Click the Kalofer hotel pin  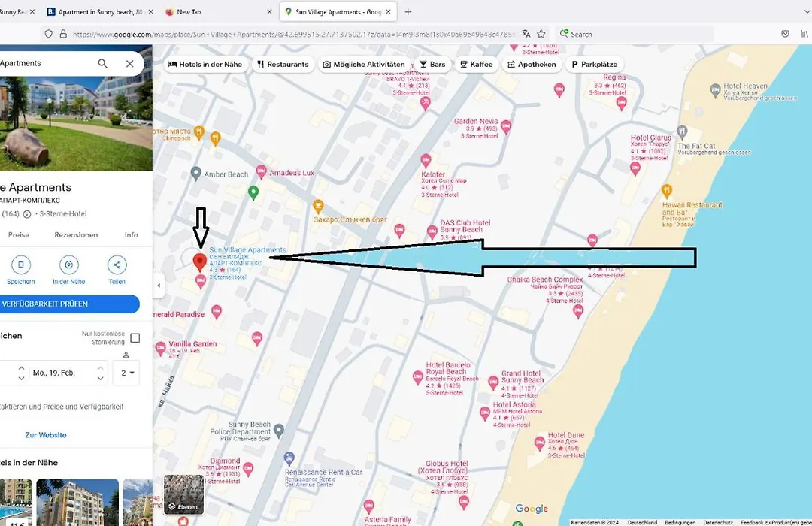point(426,159)
